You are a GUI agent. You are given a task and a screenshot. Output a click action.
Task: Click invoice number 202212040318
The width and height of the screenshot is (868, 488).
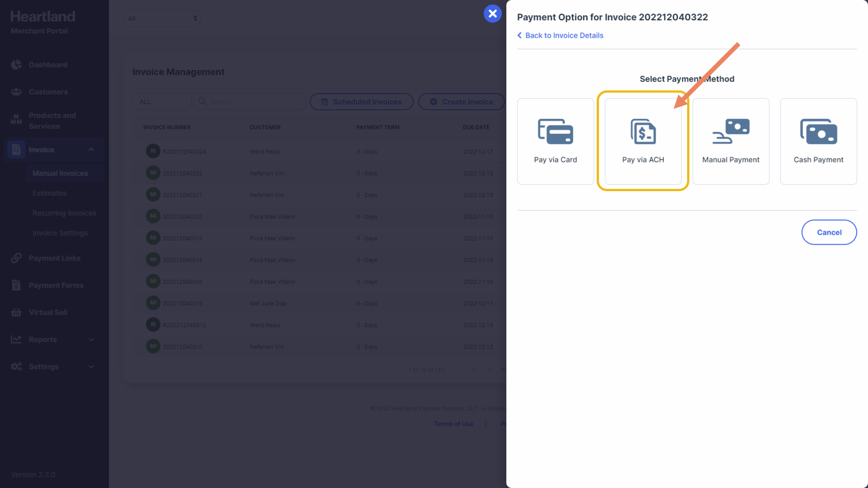182,260
